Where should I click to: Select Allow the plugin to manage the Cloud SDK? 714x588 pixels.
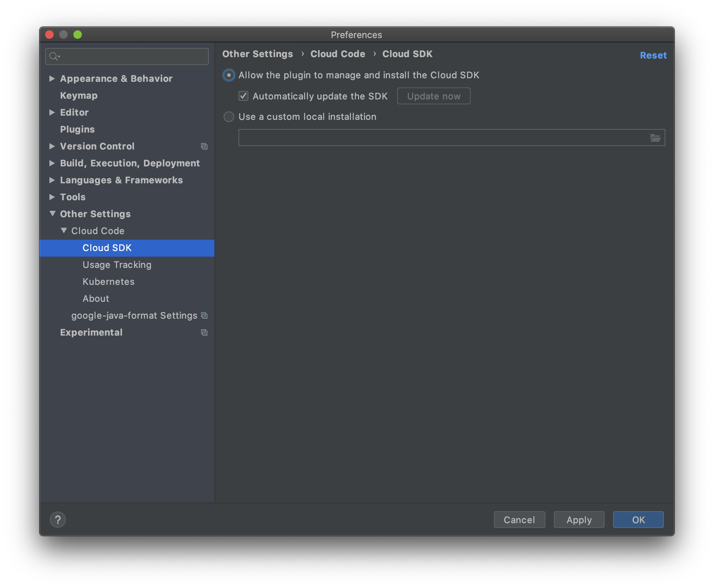[x=229, y=75]
